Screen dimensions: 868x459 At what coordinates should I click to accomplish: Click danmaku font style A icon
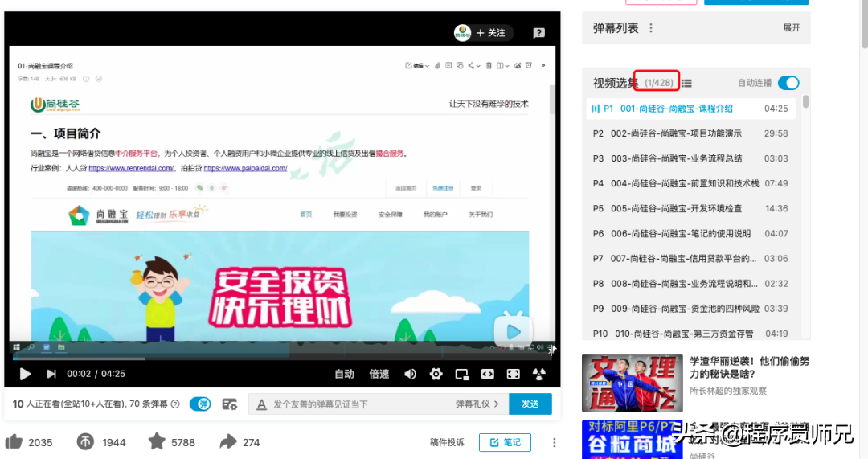click(261, 404)
